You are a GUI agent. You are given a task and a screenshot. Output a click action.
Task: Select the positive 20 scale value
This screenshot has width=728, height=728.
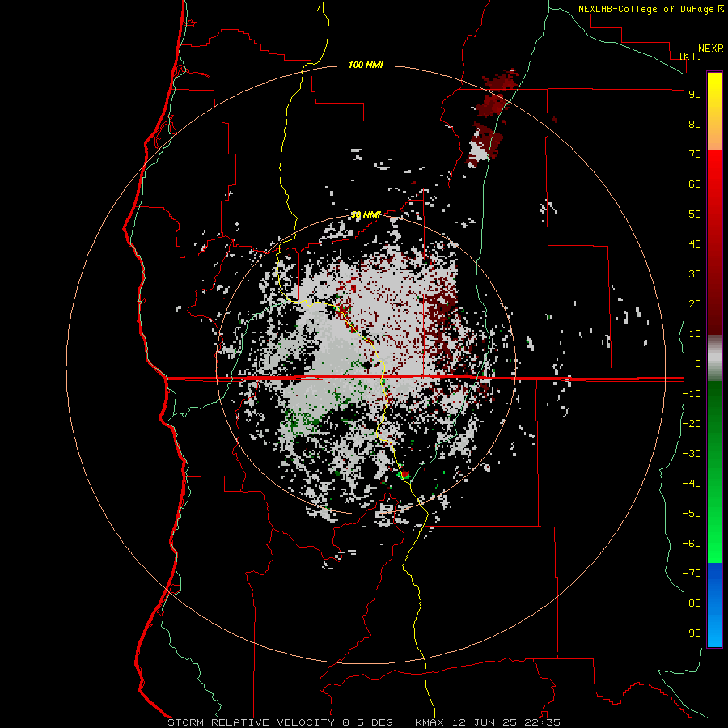tap(695, 303)
